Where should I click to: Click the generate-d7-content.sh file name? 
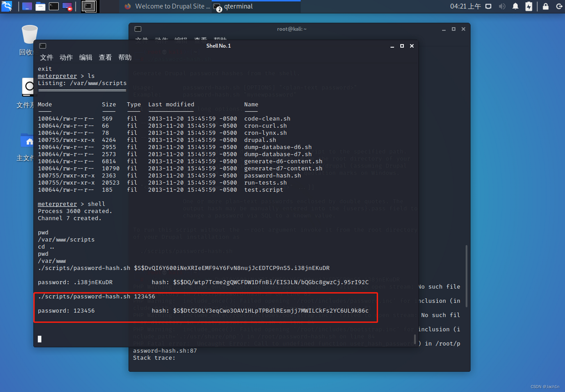coord(283,168)
